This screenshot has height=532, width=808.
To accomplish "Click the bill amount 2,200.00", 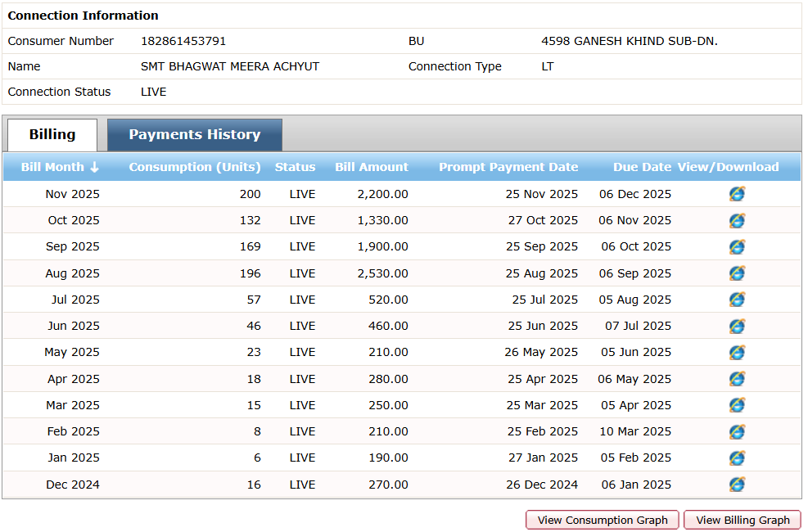I will [x=383, y=194].
